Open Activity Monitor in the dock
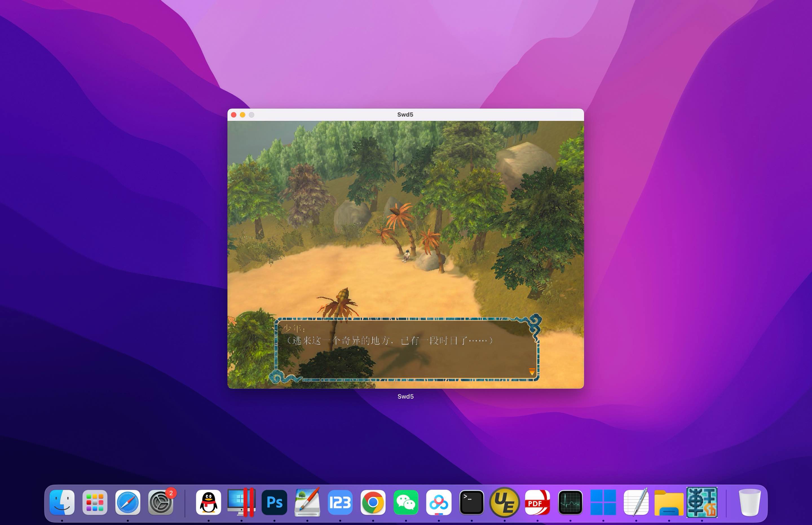812x525 pixels. (570, 502)
